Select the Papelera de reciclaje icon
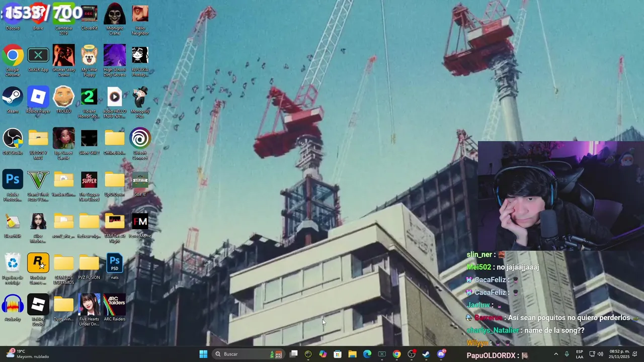The height and width of the screenshot is (362, 644). 13,269
